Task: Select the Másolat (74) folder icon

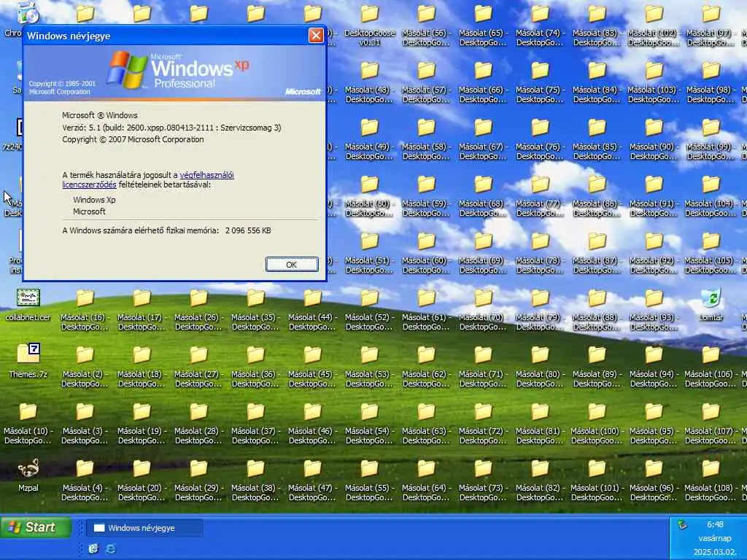Action: 541,15
